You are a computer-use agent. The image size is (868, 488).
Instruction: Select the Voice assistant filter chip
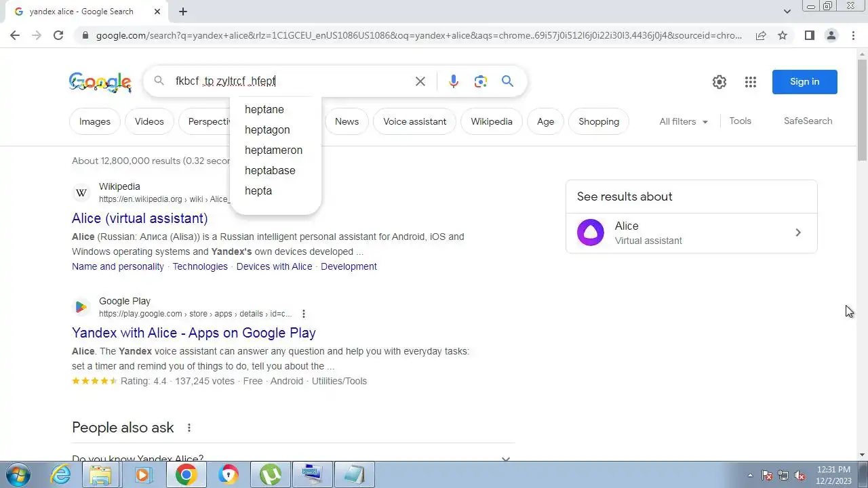click(x=415, y=121)
